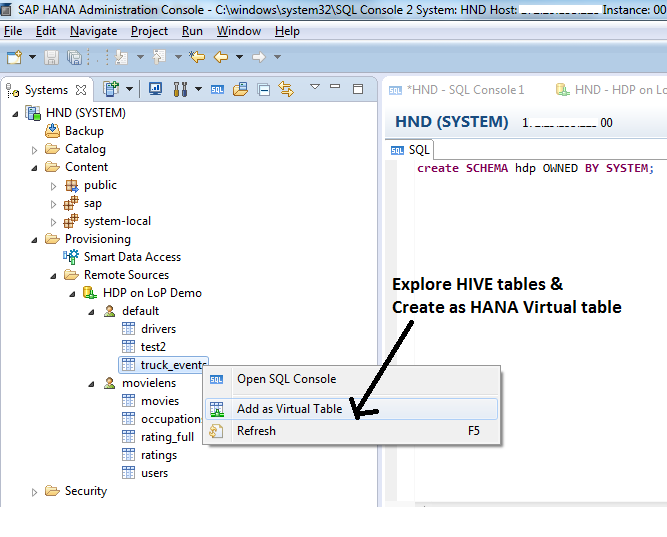Select the test2 table
The height and width of the screenshot is (537, 667).
(x=153, y=347)
